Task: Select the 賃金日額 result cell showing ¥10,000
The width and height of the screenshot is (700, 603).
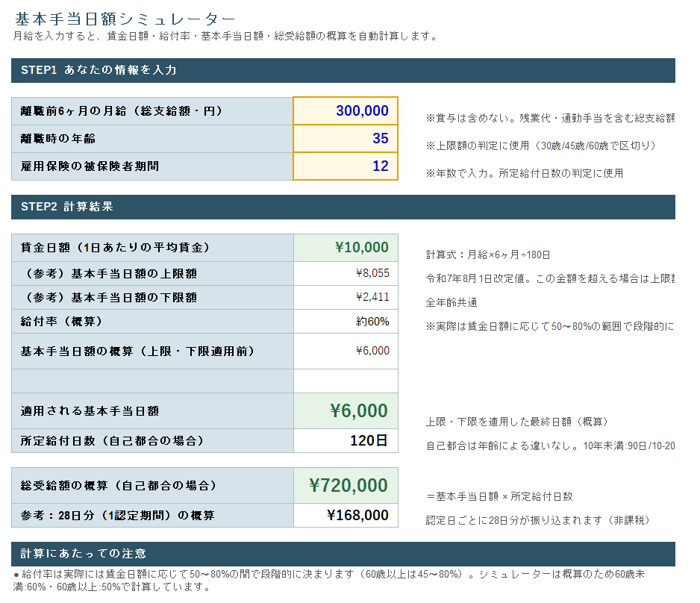Action: coord(346,248)
